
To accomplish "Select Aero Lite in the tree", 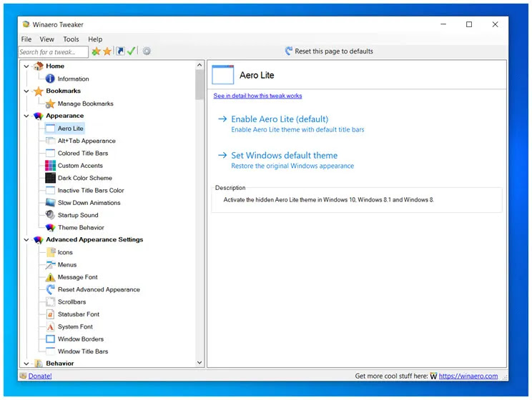I will 70,129.
